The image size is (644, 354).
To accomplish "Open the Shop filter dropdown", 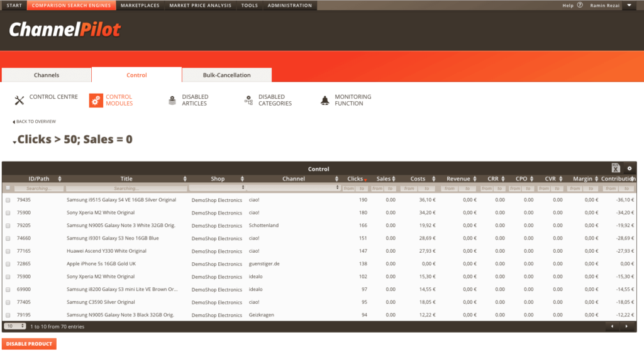I will 218,188.
